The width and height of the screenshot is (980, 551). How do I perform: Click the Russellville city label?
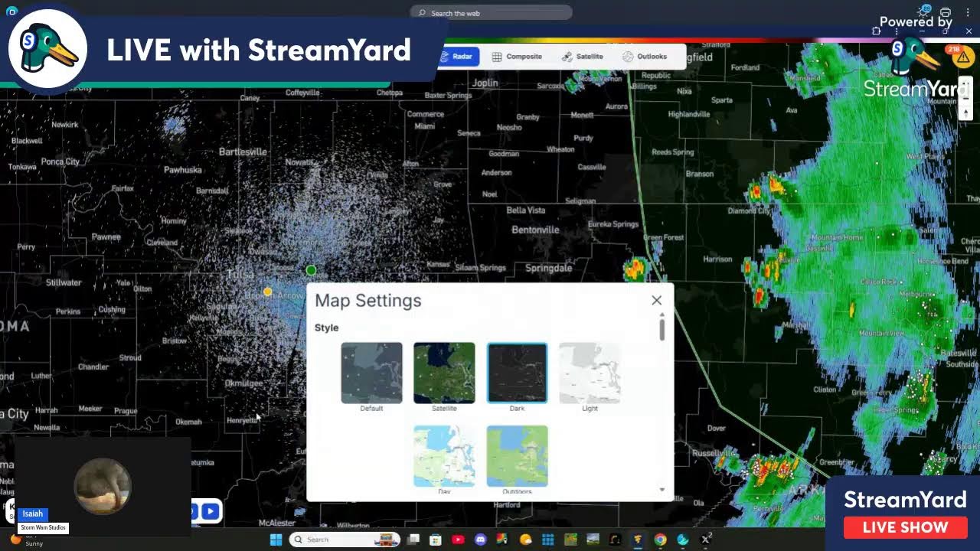pos(715,453)
